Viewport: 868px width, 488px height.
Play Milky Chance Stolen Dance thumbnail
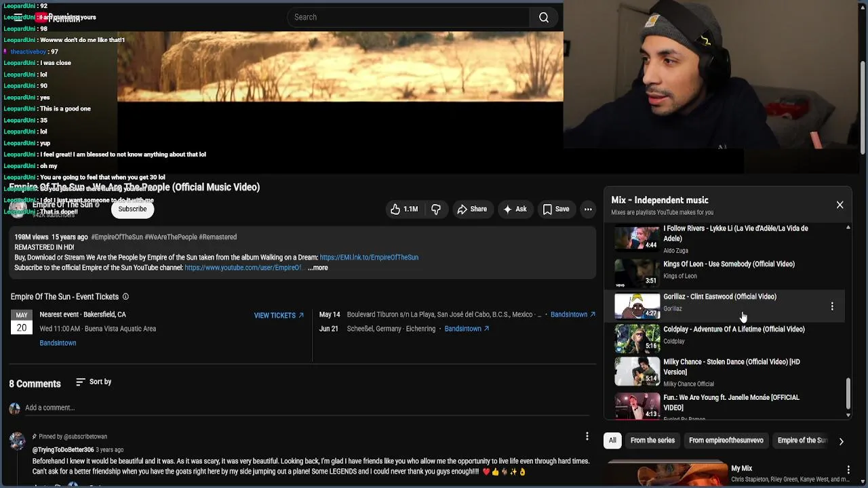tap(637, 371)
